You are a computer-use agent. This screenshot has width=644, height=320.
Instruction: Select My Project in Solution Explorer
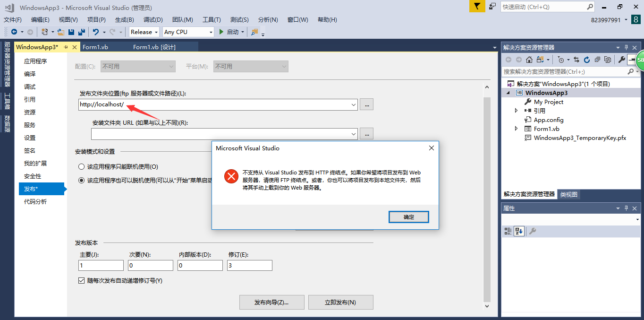[x=548, y=102]
